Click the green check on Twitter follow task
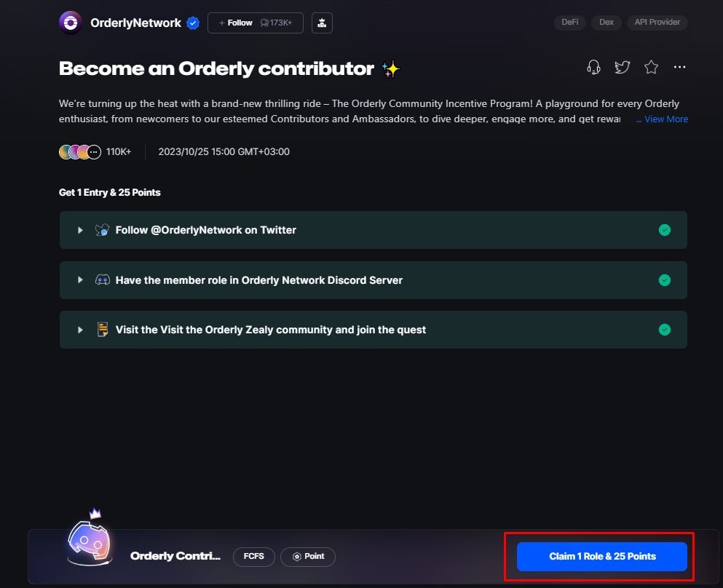723x588 pixels. [x=665, y=230]
